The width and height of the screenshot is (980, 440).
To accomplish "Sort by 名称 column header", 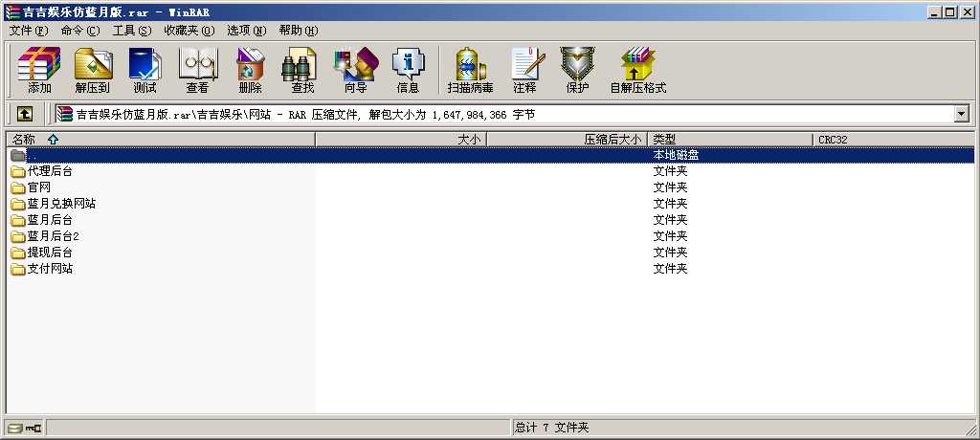I will tap(161, 140).
